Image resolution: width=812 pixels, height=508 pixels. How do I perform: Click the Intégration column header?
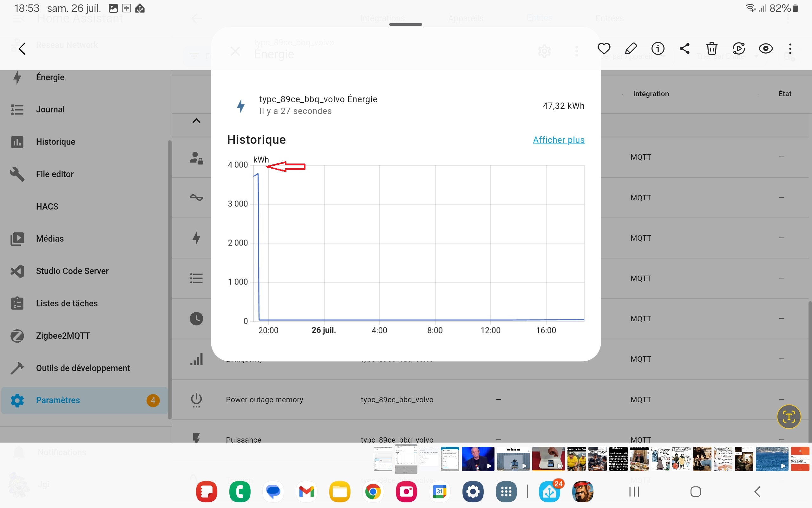click(651, 94)
